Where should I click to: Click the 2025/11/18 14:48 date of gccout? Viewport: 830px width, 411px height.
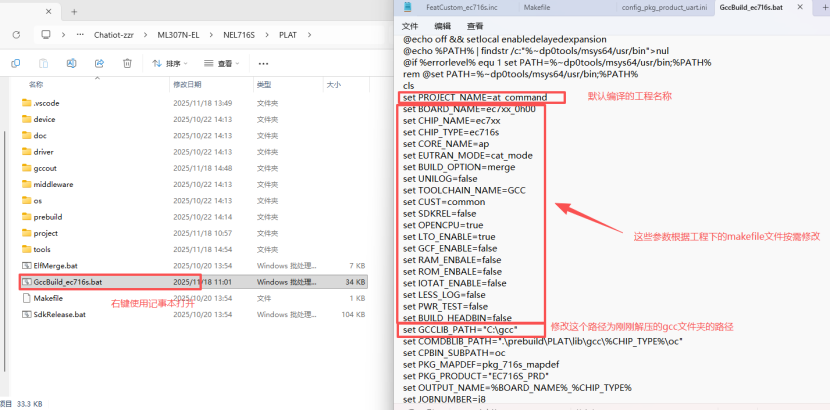203,168
